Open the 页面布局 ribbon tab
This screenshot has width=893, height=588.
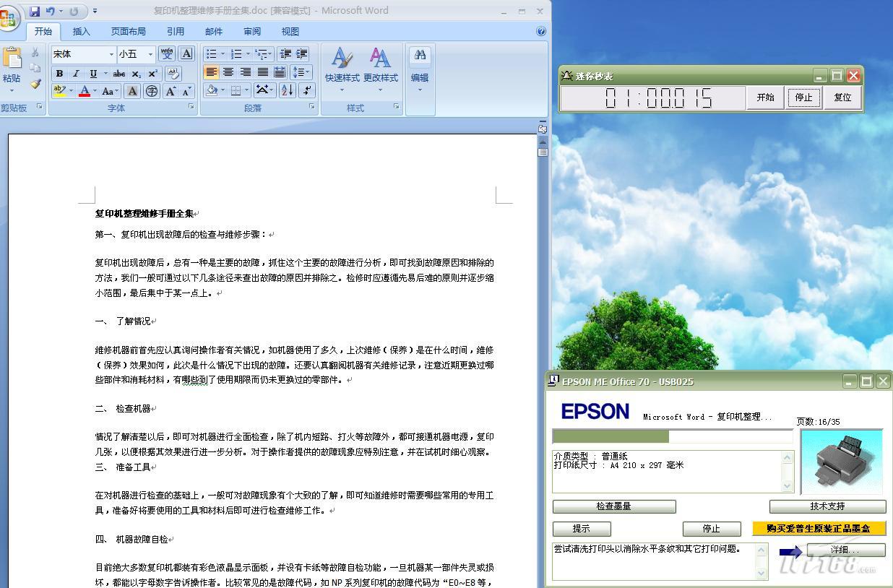click(128, 31)
